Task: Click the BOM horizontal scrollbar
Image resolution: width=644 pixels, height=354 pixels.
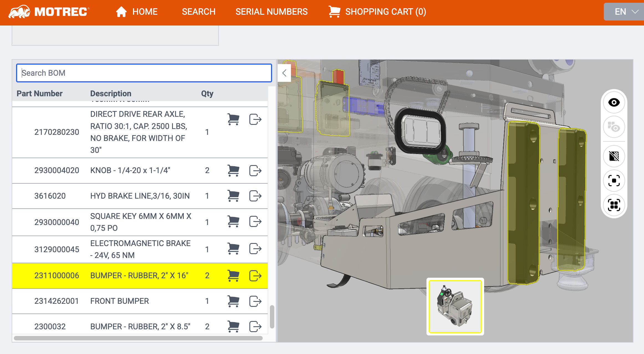Action: [138, 338]
